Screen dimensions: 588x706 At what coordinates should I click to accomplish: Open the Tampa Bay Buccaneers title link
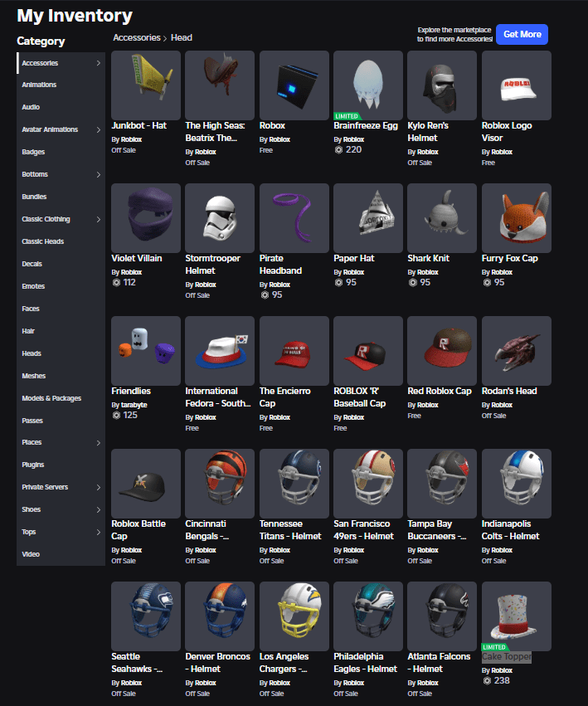pos(437,530)
